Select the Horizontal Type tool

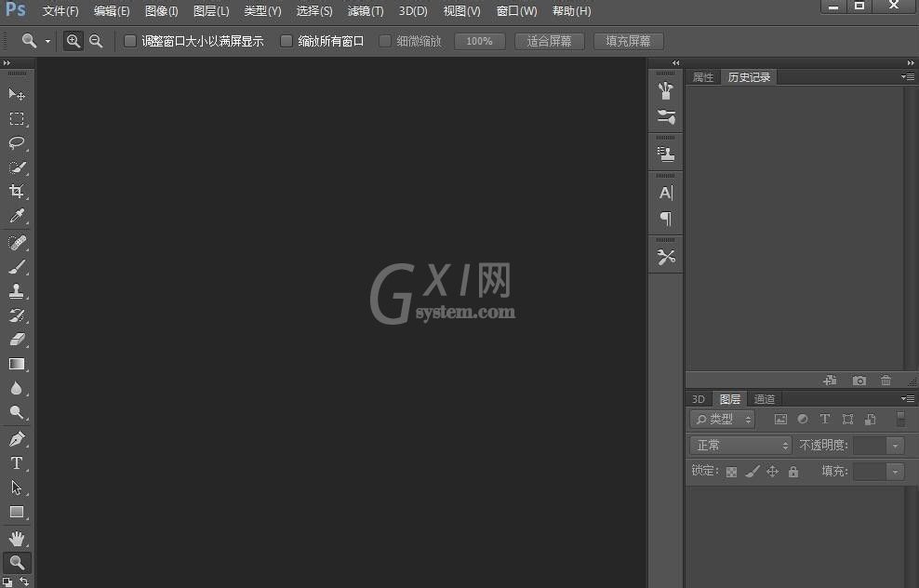(x=17, y=463)
